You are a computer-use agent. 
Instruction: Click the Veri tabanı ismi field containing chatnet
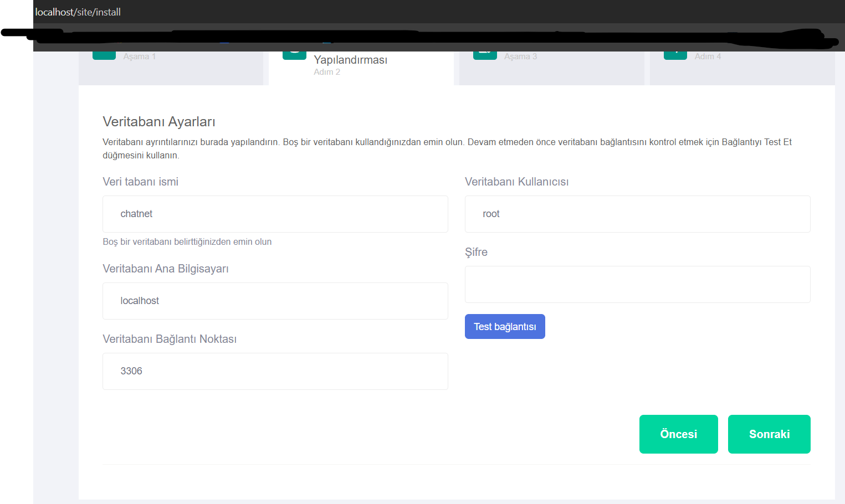pyautogui.click(x=275, y=214)
